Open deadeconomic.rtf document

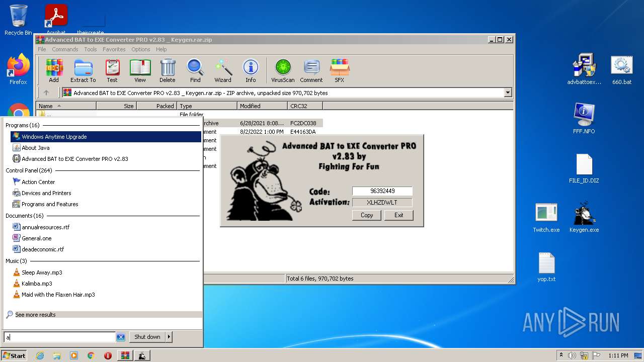pyautogui.click(x=106, y=249)
